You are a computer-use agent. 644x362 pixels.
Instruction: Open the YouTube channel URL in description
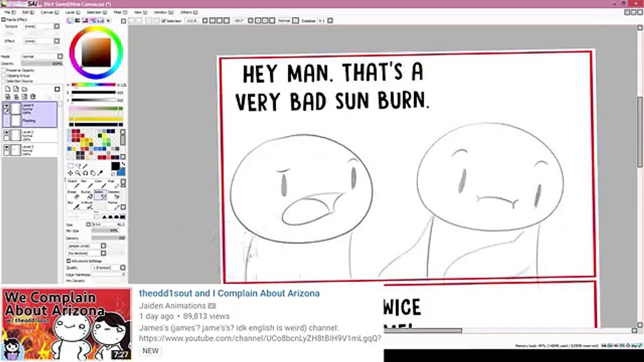[x=260, y=338]
